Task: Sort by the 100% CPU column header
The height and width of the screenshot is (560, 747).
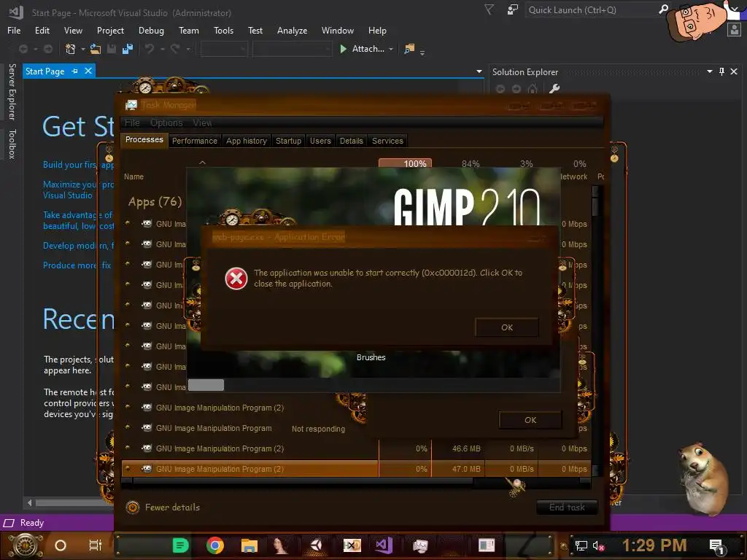Action: point(405,163)
